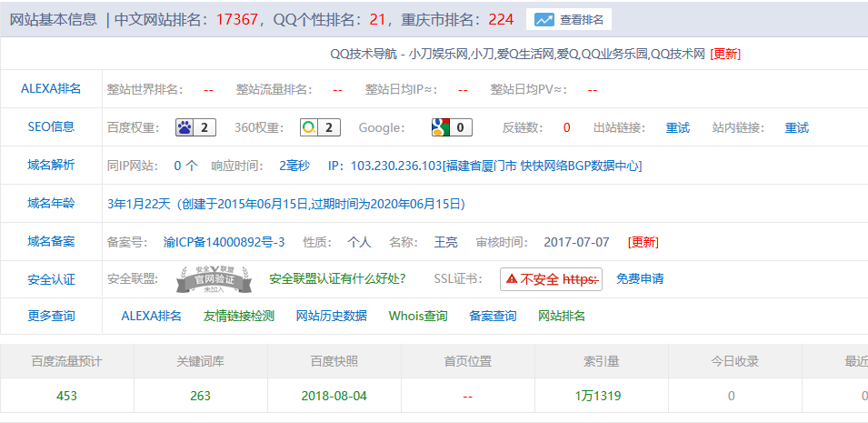Open the 免费申请 SSL link

(640, 279)
